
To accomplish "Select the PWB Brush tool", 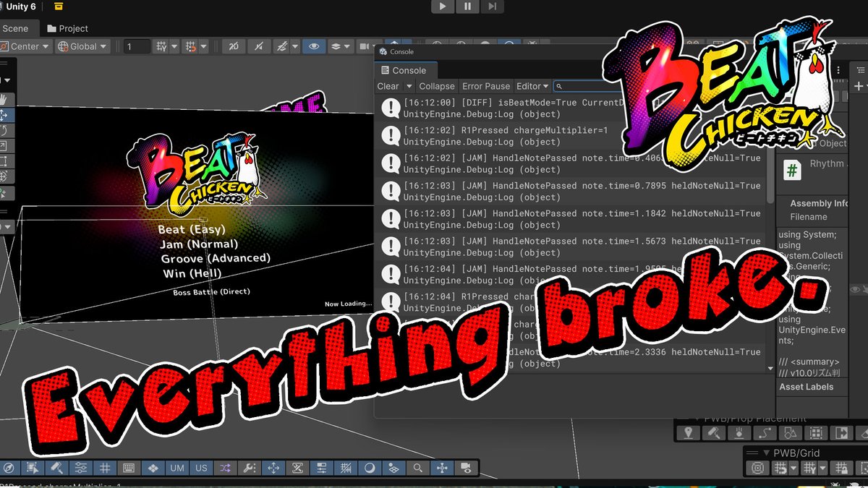I will point(713,432).
